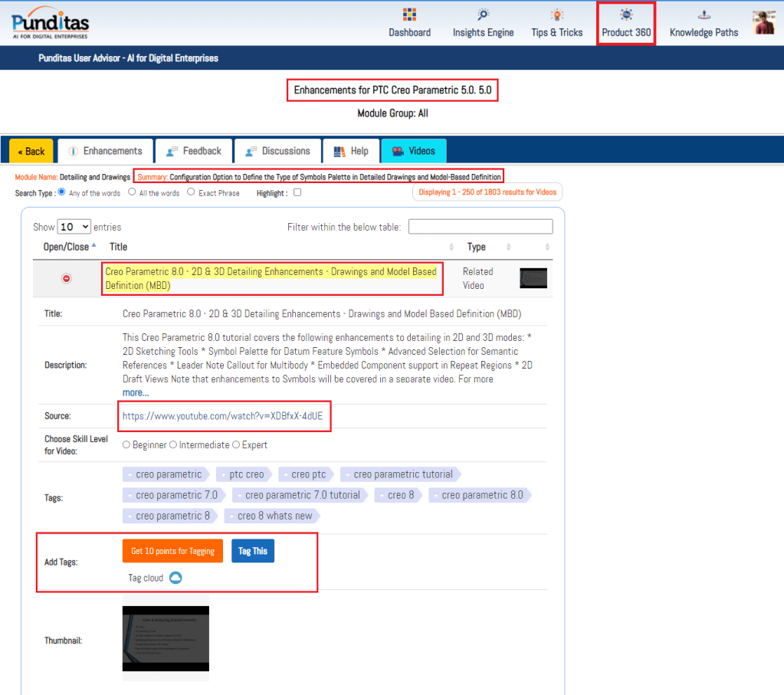Select the 'All the words' search type
Screen dimensions: 784x695
click(132, 192)
